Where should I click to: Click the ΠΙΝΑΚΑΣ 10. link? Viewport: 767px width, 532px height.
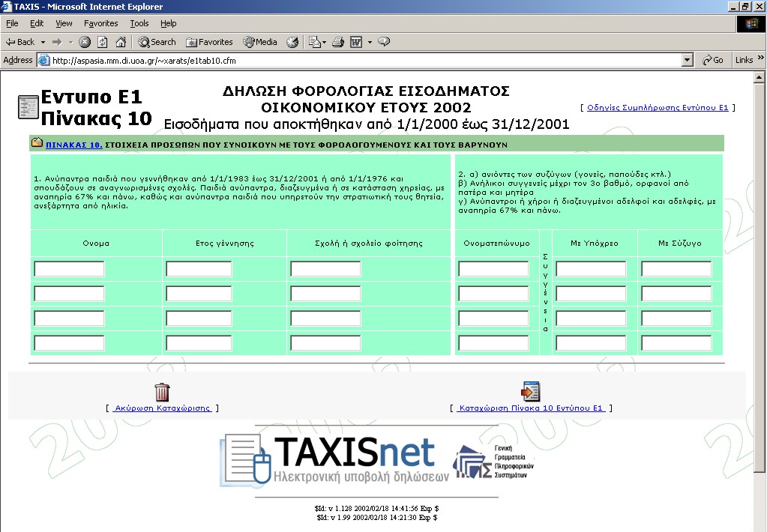point(74,145)
